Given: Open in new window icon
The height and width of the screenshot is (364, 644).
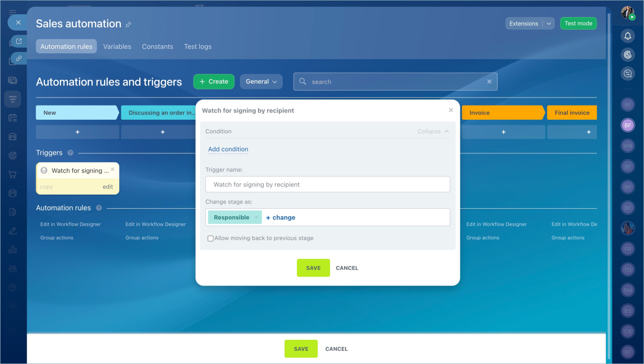Looking at the screenshot, I should pyautogui.click(x=19, y=41).
